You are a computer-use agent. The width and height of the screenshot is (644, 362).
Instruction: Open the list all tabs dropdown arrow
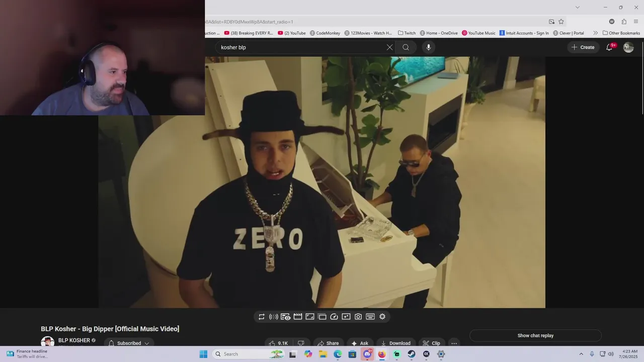click(x=577, y=7)
